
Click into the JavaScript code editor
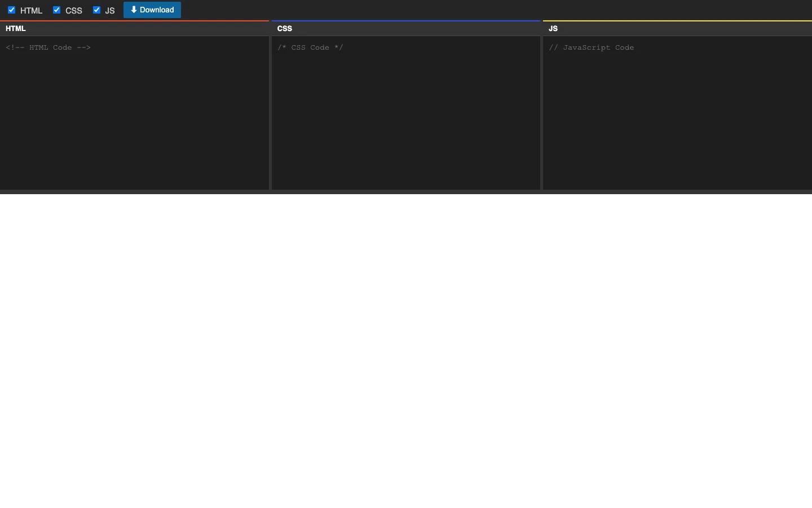click(677, 113)
